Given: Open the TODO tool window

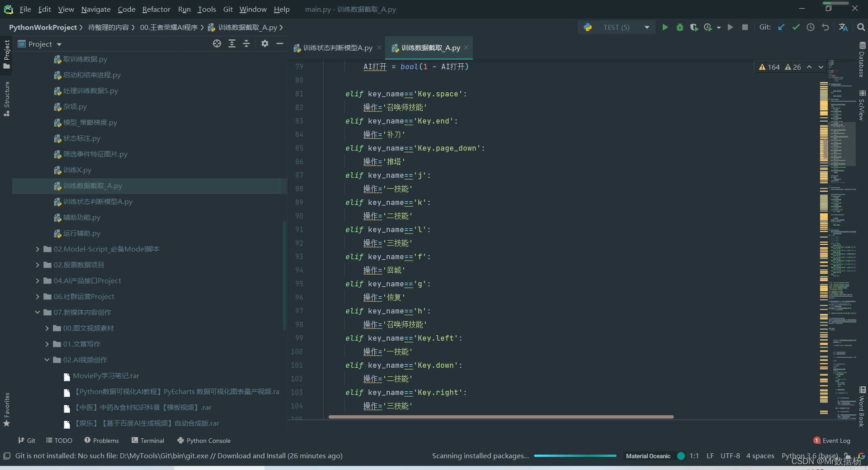Looking at the screenshot, I should [x=59, y=440].
